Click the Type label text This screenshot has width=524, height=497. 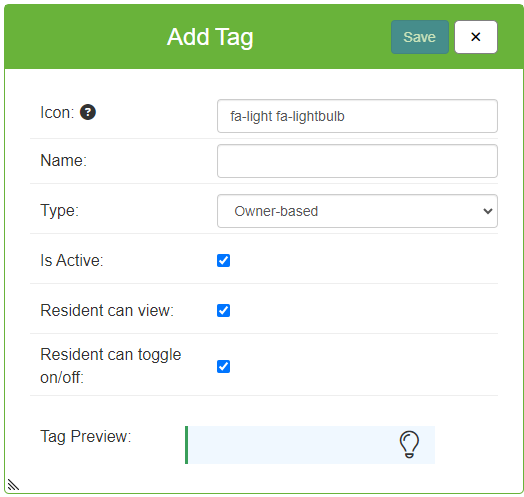point(59,211)
